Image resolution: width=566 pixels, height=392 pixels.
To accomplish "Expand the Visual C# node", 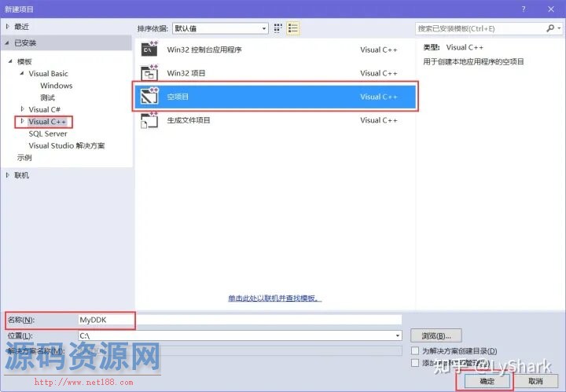I will [x=22, y=109].
